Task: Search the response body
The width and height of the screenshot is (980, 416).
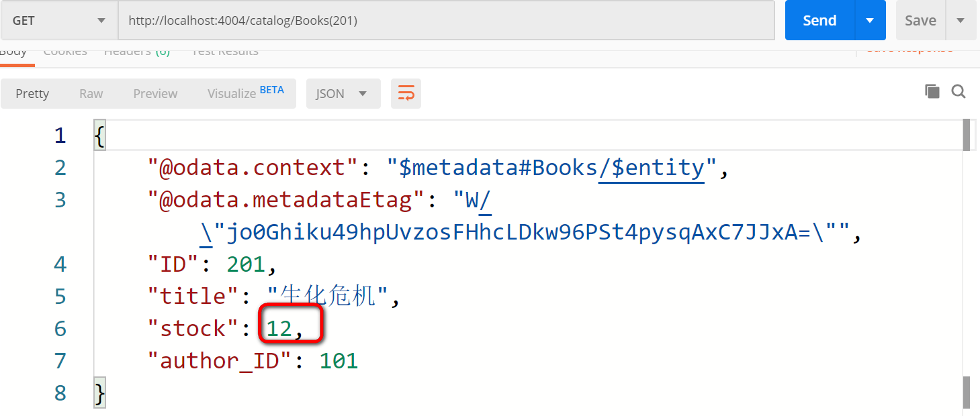Action: click(959, 91)
